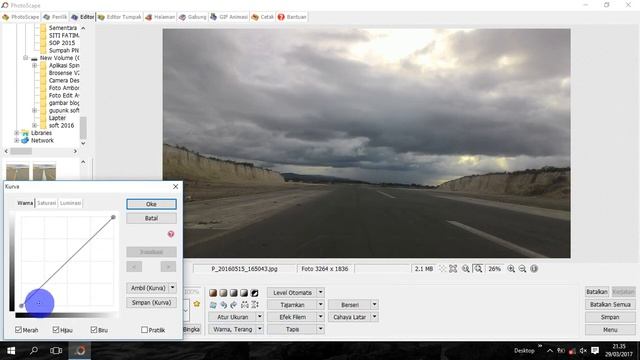Click the pink help icon in Kurva dialog
The height and width of the screenshot is (360, 640).
pos(171,234)
